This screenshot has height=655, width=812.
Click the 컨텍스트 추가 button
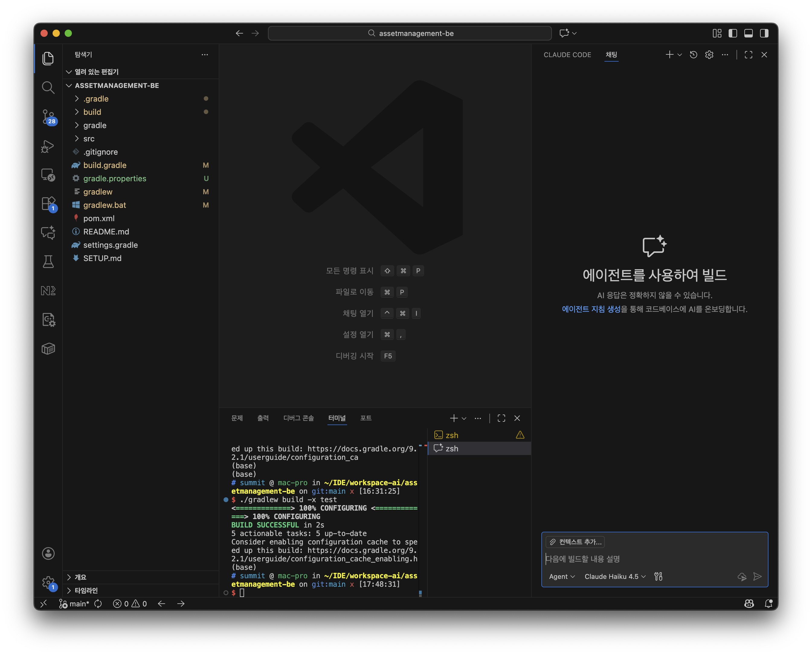(x=575, y=542)
